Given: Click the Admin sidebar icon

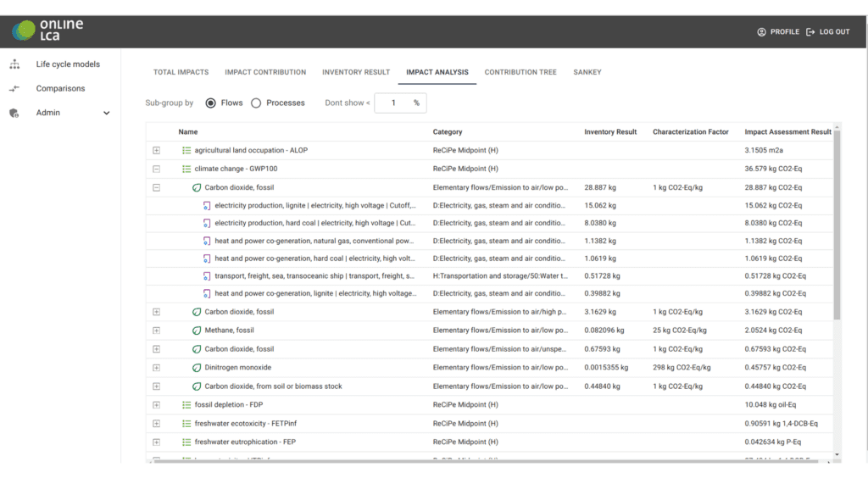Looking at the screenshot, I should (14, 113).
